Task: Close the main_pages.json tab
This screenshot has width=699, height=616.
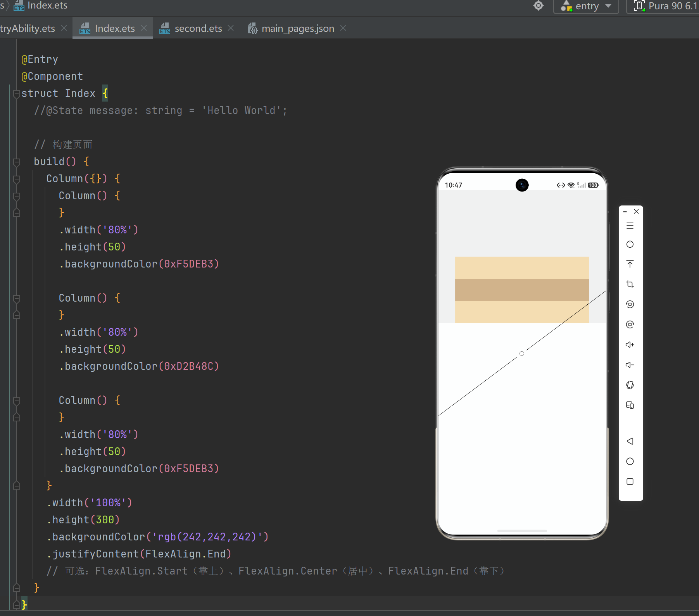Action: pos(343,28)
